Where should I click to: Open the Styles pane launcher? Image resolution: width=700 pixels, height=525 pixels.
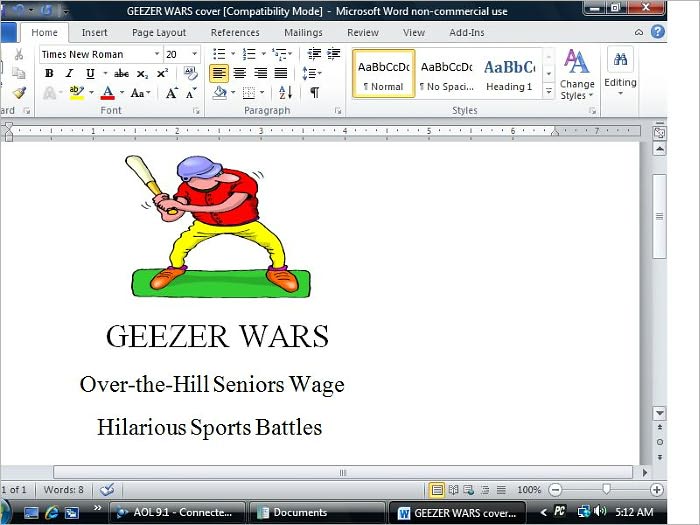pos(592,111)
